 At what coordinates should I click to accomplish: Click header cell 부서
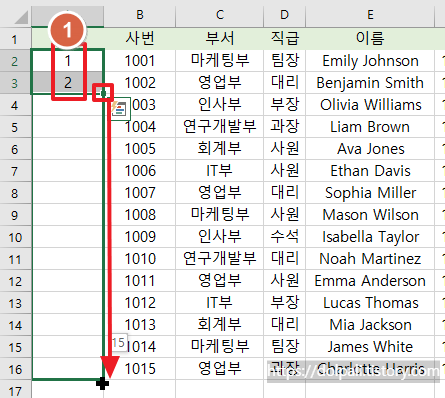219,39
